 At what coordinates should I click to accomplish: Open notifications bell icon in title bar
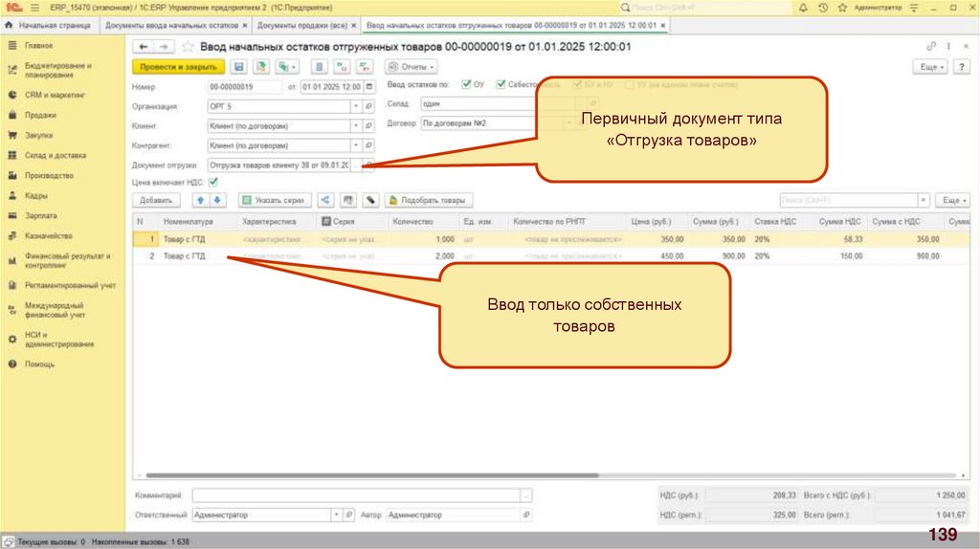pos(803,8)
